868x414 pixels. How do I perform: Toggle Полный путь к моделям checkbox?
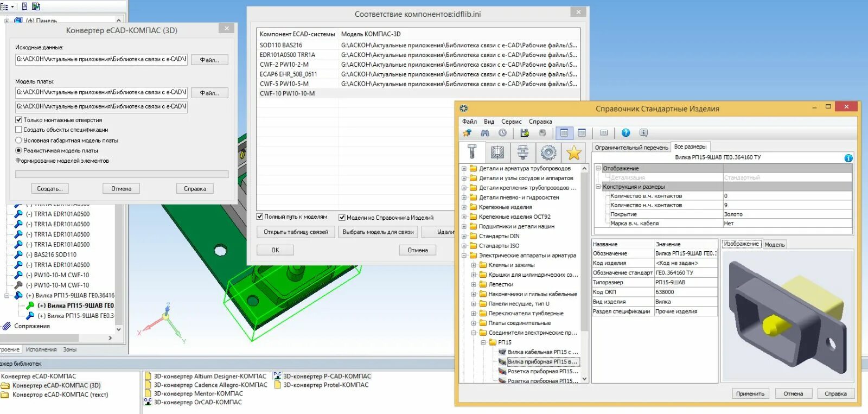(260, 216)
